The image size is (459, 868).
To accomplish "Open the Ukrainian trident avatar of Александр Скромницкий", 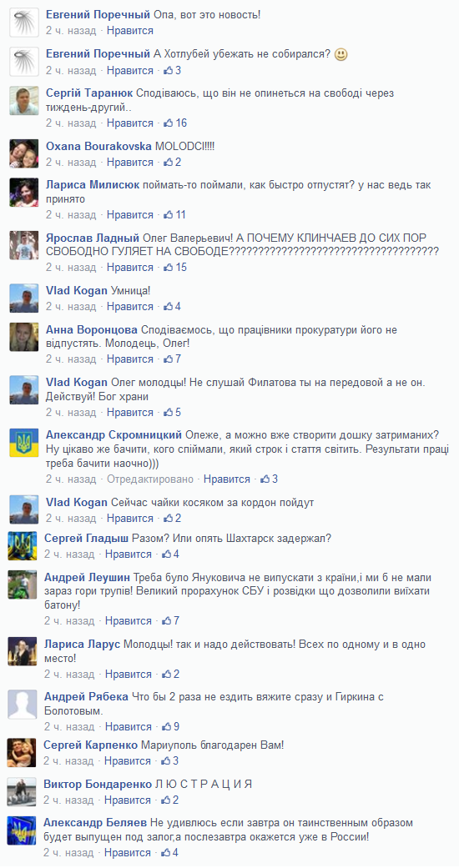I will (24, 443).
